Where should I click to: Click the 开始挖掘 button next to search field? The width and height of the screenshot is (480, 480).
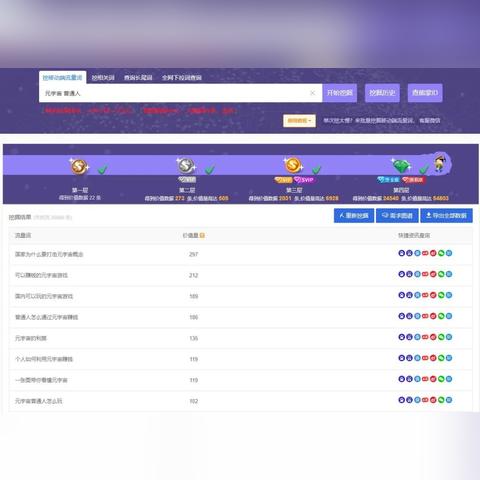pos(340,93)
